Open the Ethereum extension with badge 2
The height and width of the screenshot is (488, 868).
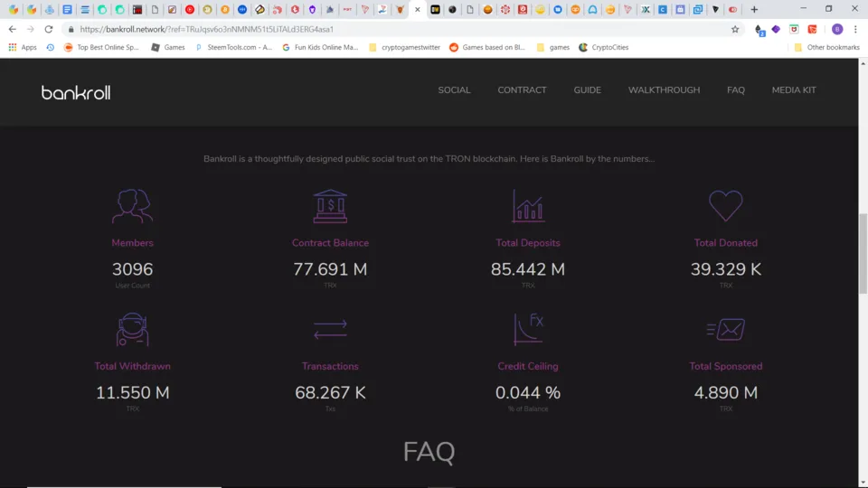(759, 29)
